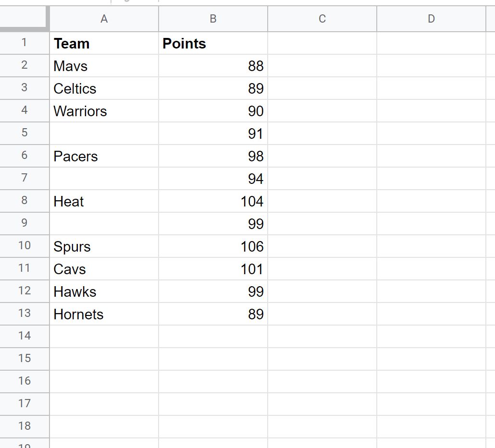Select column C header
This screenshot has width=495, height=448.
pyautogui.click(x=322, y=19)
